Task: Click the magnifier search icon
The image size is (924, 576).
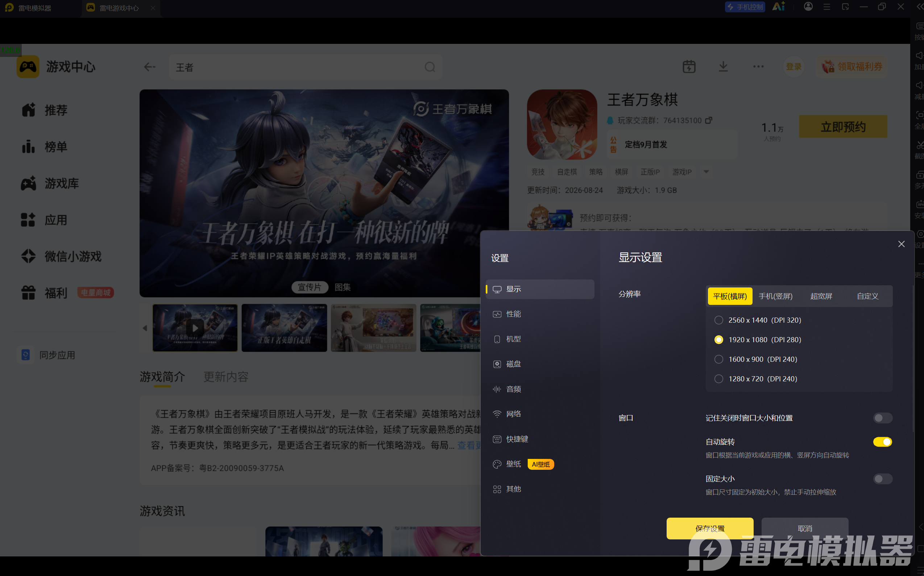Action: [430, 67]
